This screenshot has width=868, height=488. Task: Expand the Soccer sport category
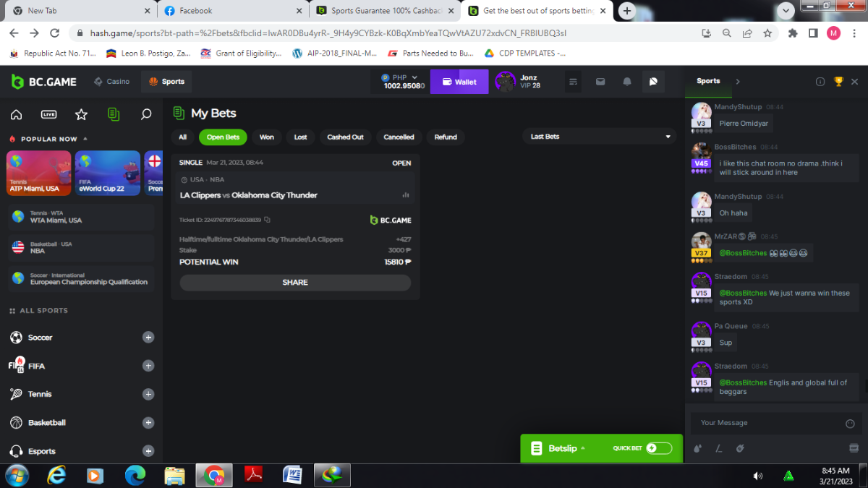tap(148, 338)
